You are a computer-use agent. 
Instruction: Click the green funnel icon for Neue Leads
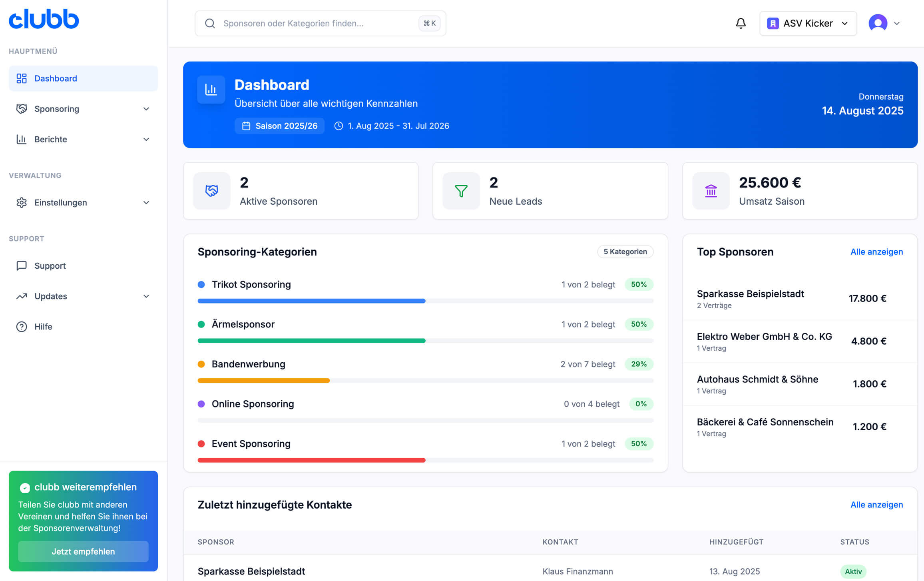pos(461,191)
